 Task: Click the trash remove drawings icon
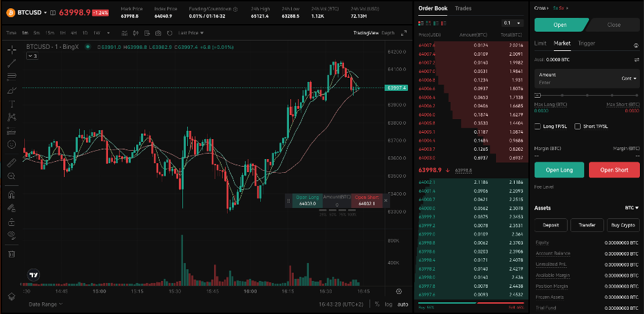[x=12, y=254]
